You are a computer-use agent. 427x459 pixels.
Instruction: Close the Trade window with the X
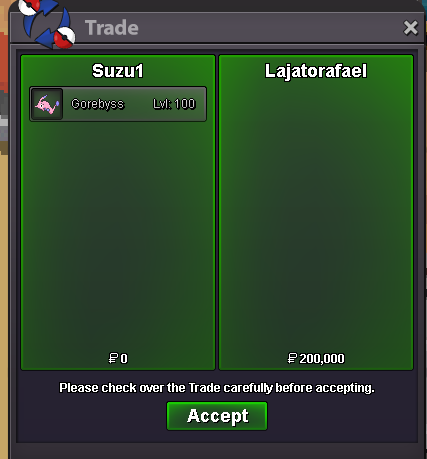(x=410, y=28)
